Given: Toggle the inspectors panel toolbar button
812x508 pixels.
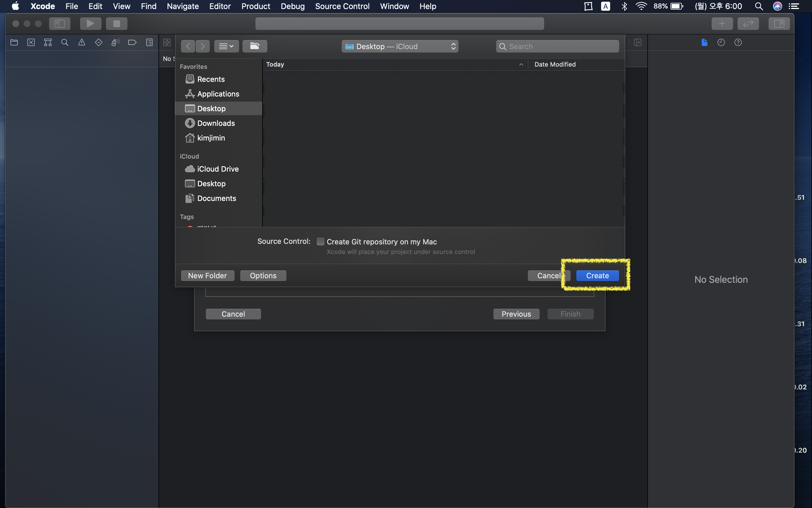Looking at the screenshot, I should [x=779, y=23].
